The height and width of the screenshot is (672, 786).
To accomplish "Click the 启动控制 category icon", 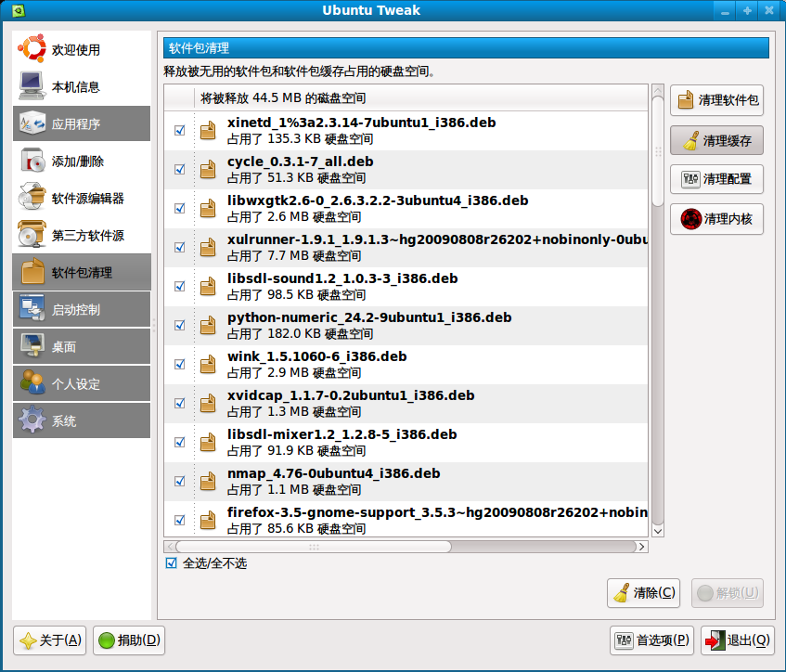I will tap(32, 308).
